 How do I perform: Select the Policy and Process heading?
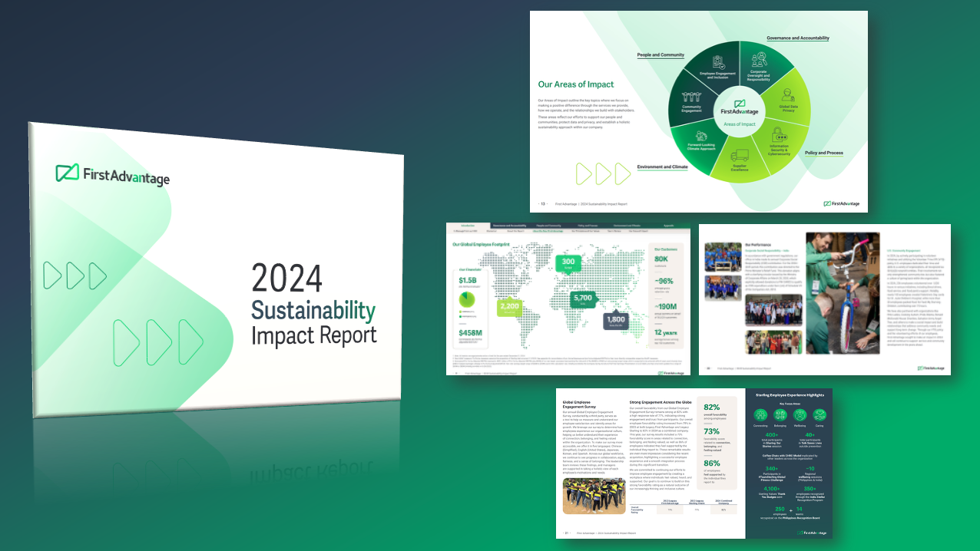(824, 153)
